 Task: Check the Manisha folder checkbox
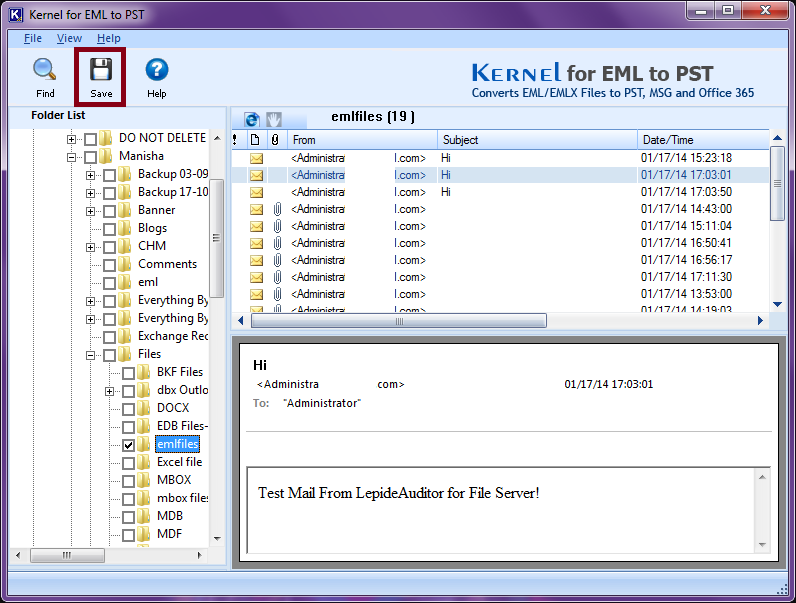pos(90,157)
